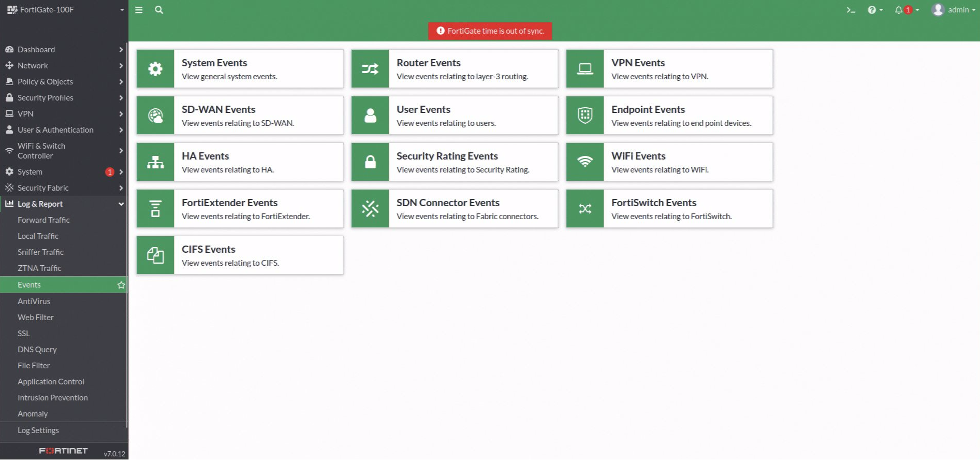Open the notifications bell
980x460 pixels.
(x=906, y=10)
